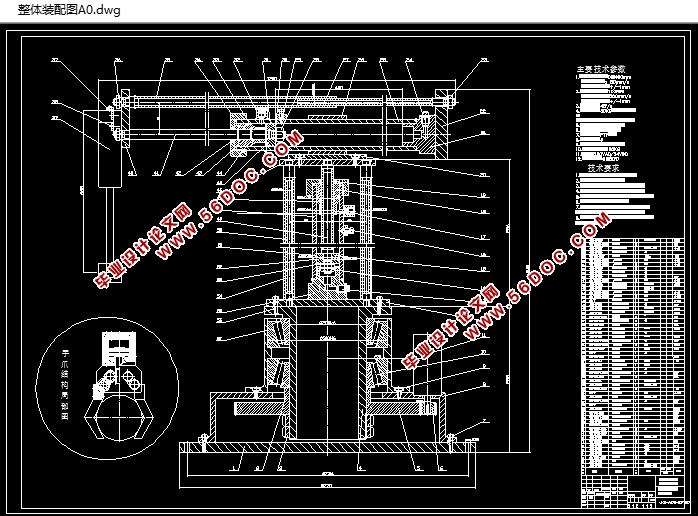Screen dimensions: 698x516
Task: Click the title block below the parts list
Action: coord(633,491)
